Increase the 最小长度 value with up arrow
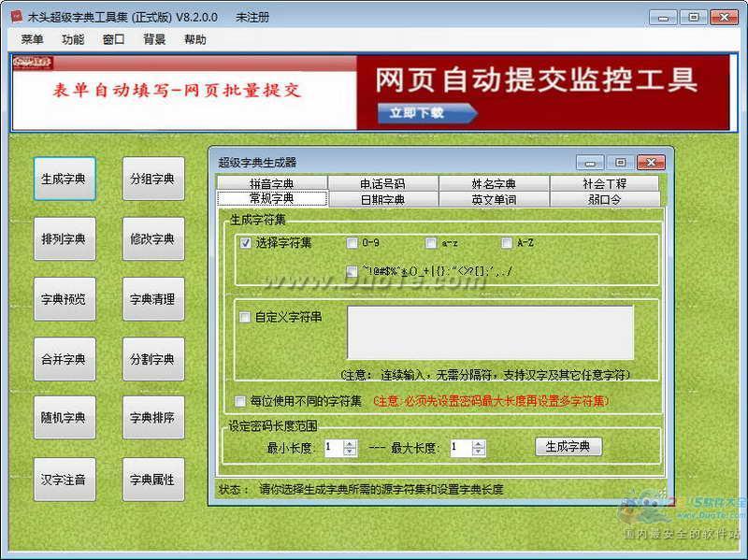 tap(350, 444)
